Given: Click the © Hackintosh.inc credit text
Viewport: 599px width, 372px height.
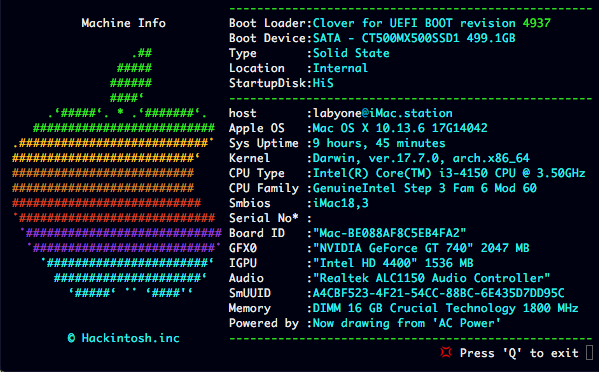Looking at the screenshot, I should (x=123, y=338).
